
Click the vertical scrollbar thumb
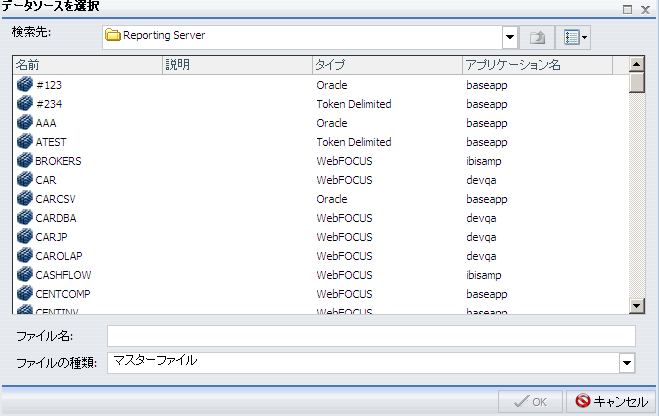637,82
